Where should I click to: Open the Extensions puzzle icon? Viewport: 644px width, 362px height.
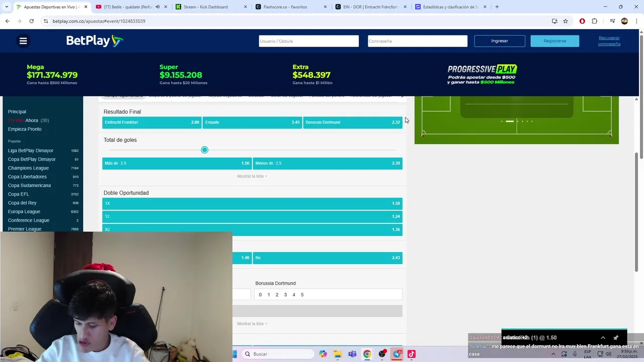pyautogui.click(x=595, y=21)
